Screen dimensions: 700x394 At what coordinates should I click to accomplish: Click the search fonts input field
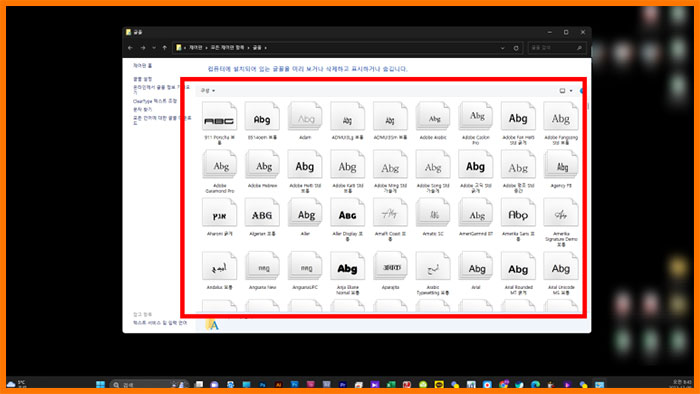(557, 48)
